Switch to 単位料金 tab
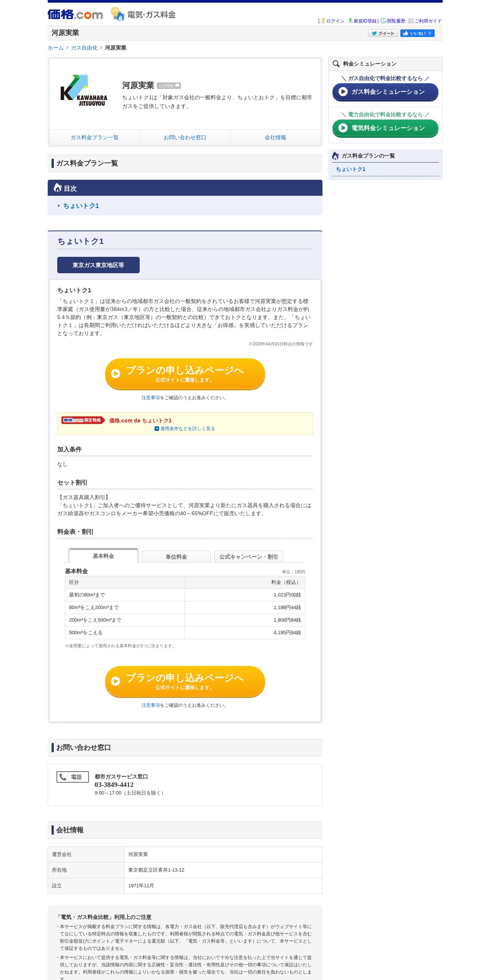Screen dimensions: 490x980 pyautogui.click(x=176, y=557)
